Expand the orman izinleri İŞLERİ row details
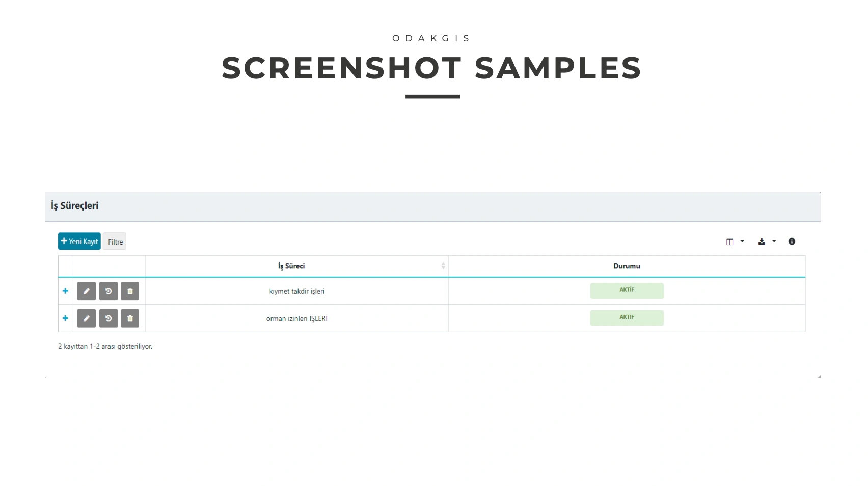 65,318
